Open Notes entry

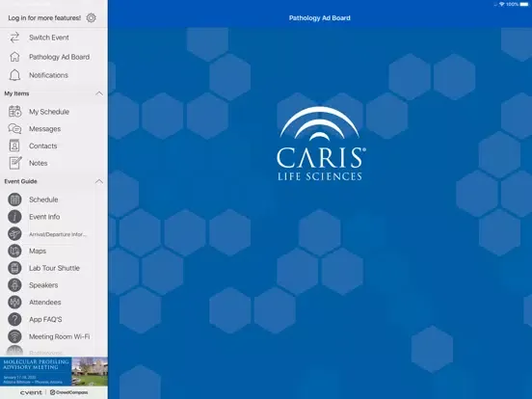(38, 163)
